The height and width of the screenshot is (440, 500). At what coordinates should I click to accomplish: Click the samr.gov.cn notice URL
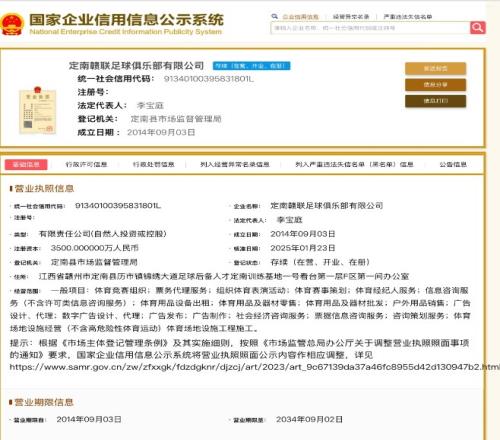[x=255, y=367]
